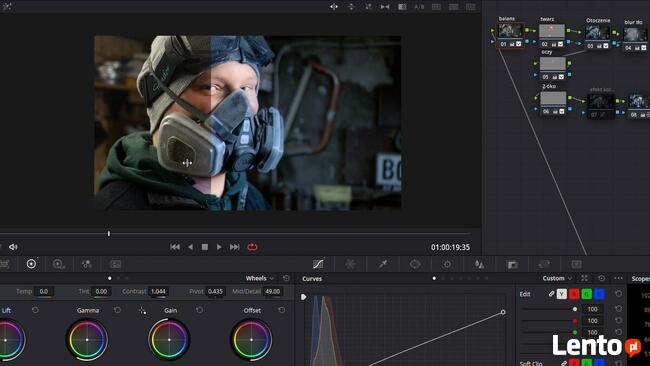The width and height of the screenshot is (650, 366).
Task: Jump to the last frame
Action: tap(235, 247)
